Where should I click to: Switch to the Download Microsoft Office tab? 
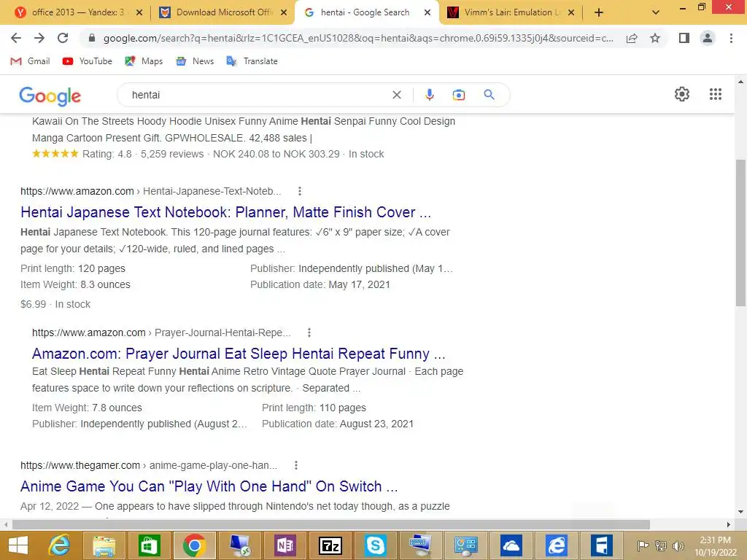pyautogui.click(x=217, y=12)
